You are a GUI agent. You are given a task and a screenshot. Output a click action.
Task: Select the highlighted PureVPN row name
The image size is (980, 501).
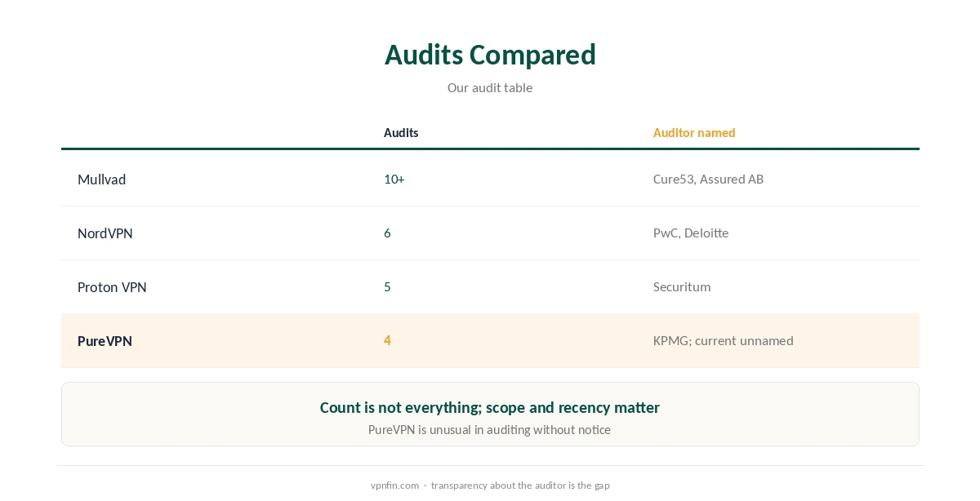[105, 341]
